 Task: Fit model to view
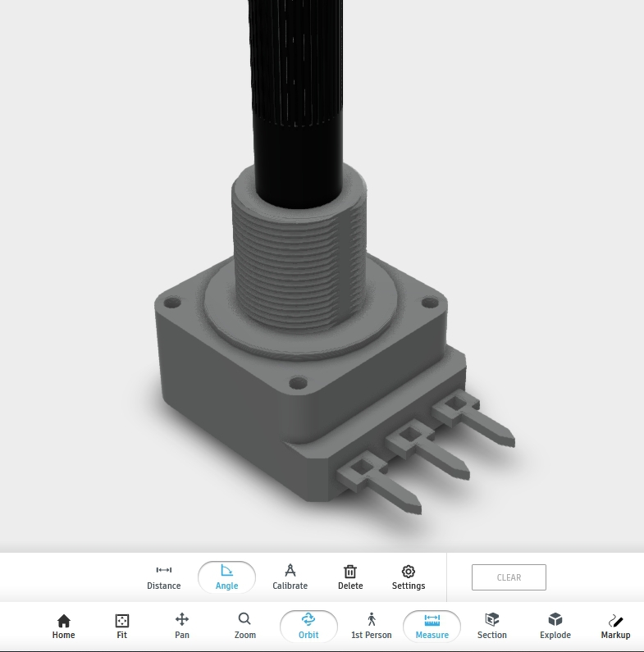click(x=122, y=627)
